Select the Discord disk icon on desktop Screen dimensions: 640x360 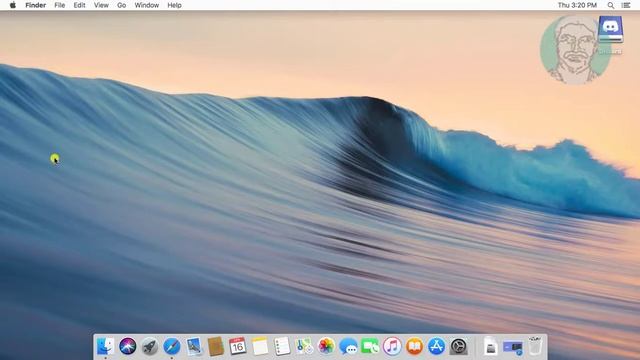pos(610,29)
